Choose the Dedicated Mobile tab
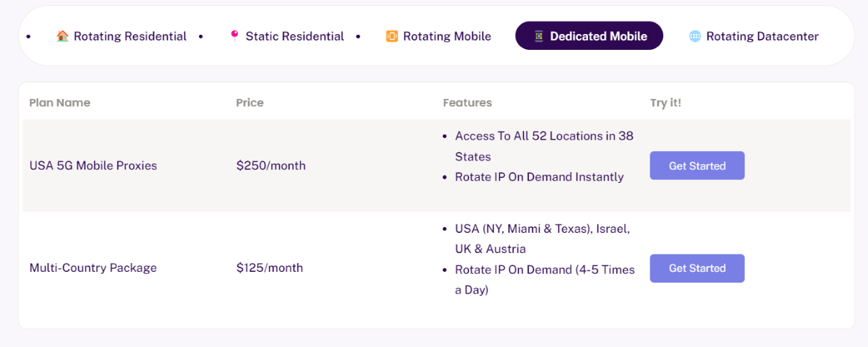The height and width of the screenshot is (347, 868). click(590, 36)
